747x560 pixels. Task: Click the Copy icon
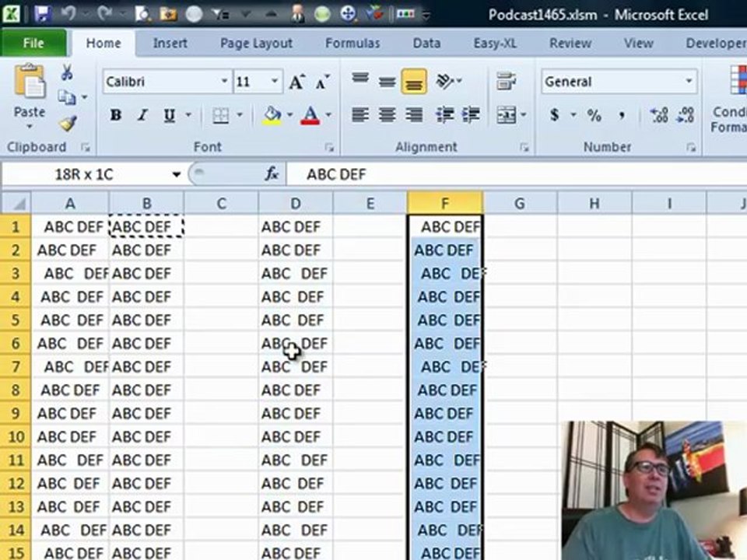[x=66, y=97]
